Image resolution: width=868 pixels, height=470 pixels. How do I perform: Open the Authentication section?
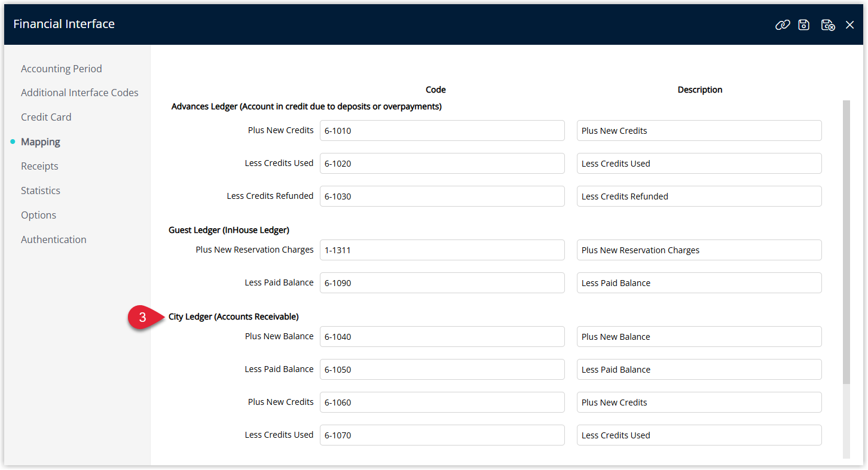(54, 239)
